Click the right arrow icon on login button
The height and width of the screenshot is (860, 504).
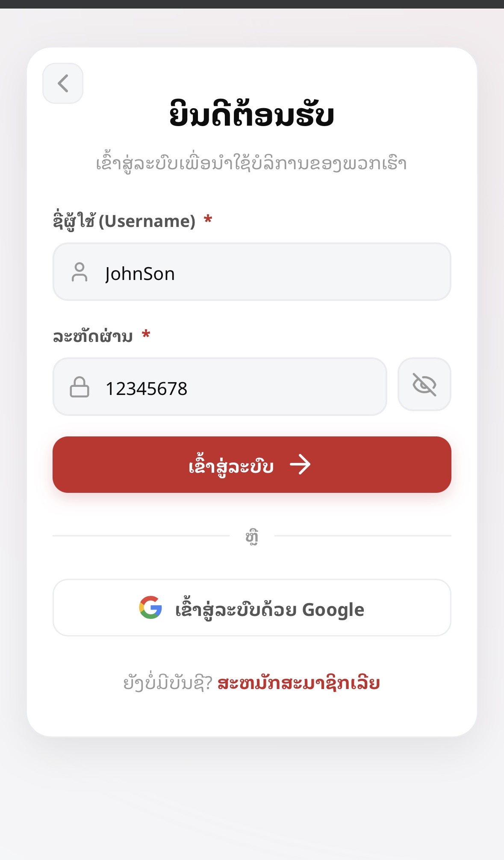300,465
